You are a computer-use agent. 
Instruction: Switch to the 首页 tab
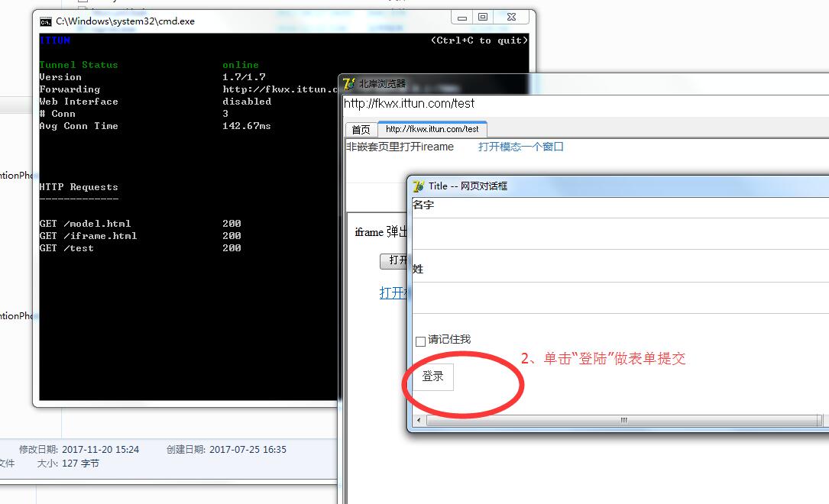tap(361, 129)
